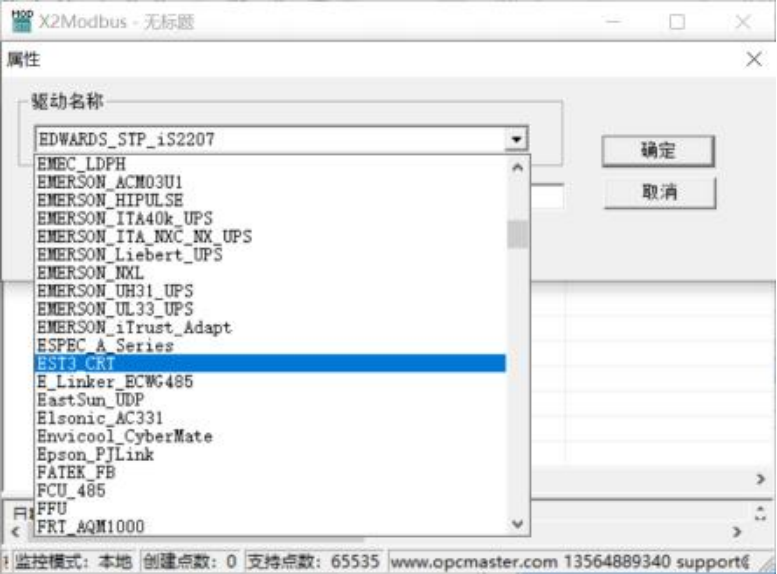Click dropdown list scroll up arrow

click(517, 167)
